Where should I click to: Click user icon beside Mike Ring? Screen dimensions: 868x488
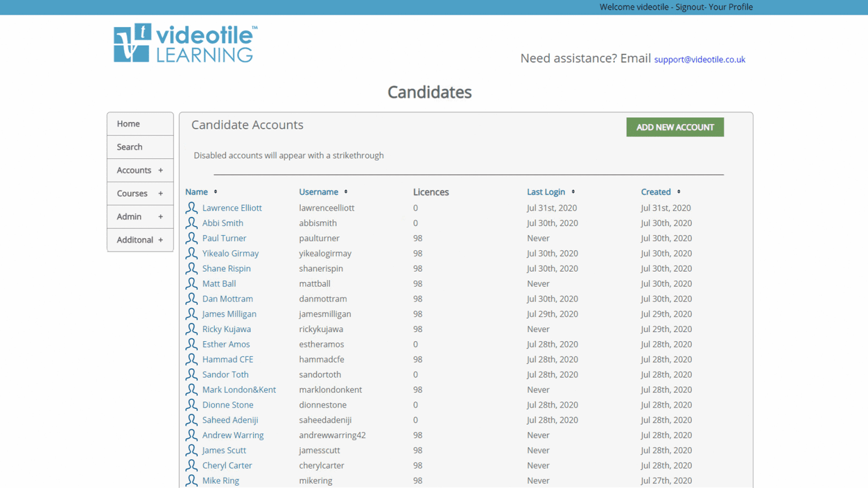coord(192,481)
